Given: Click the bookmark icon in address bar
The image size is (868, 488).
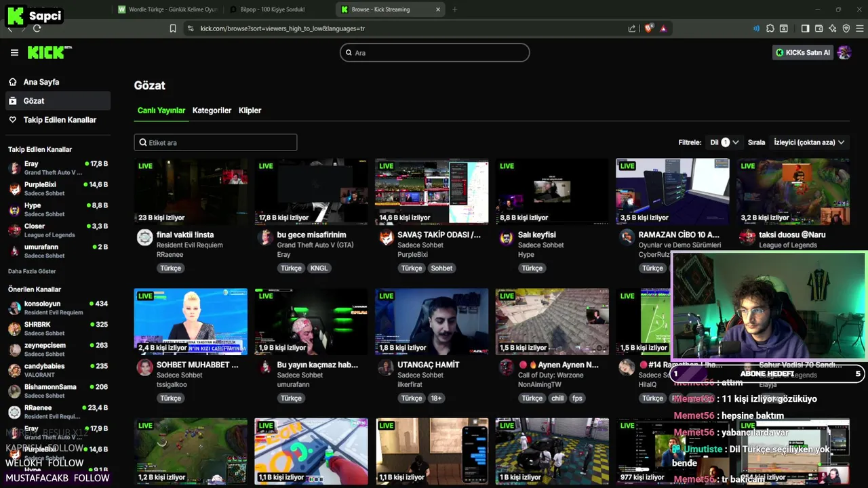Looking at the screenshot, I should click(x=173, y=28).
